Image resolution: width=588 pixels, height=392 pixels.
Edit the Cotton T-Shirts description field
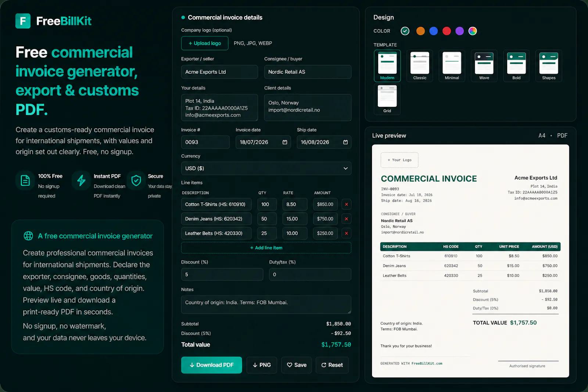pos(216,204)
